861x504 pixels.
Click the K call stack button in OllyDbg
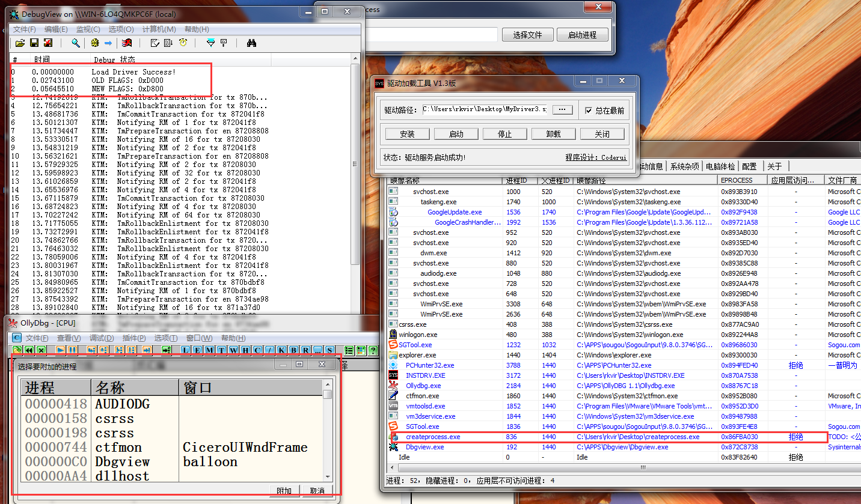281,350
